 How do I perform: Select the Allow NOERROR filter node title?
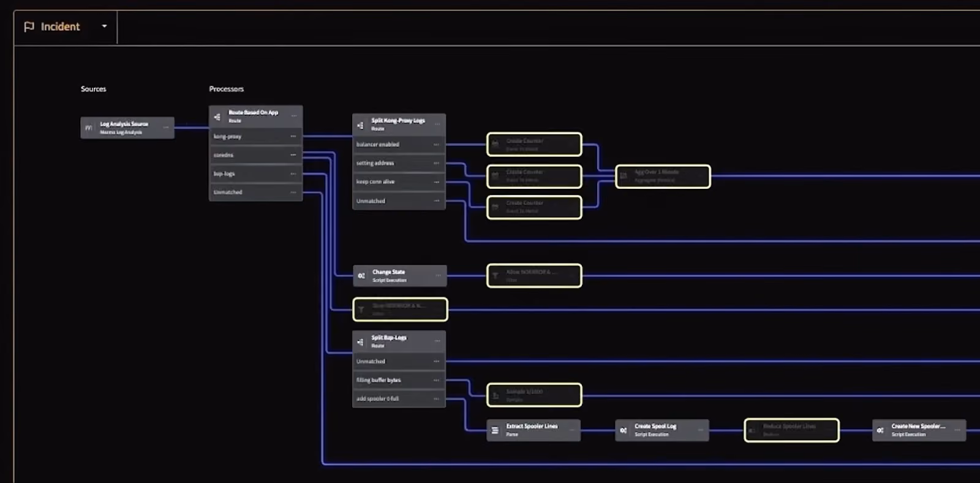pos(531,272)
